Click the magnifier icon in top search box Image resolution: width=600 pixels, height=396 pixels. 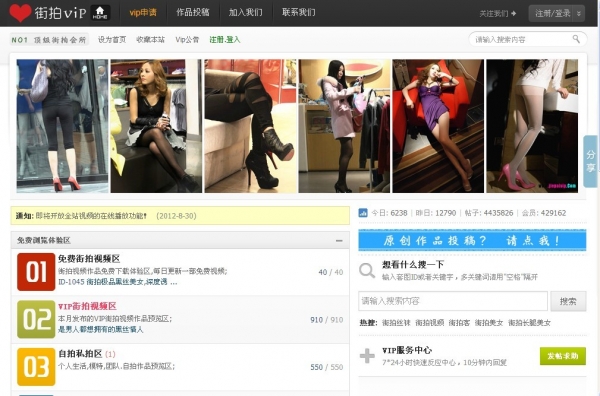click(x=576, y=39)
